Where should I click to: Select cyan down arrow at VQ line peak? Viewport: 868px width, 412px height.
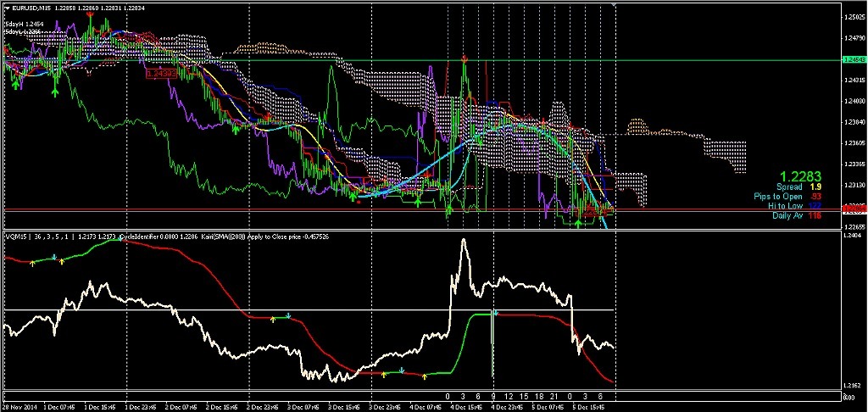(120, 239)
